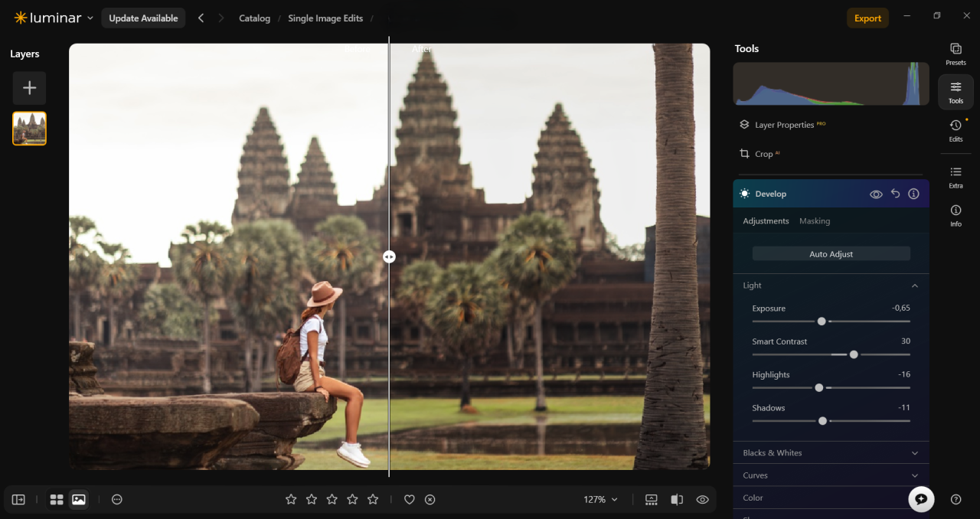Open the chat support bubble
980x519 pixels.
(921, 499)
